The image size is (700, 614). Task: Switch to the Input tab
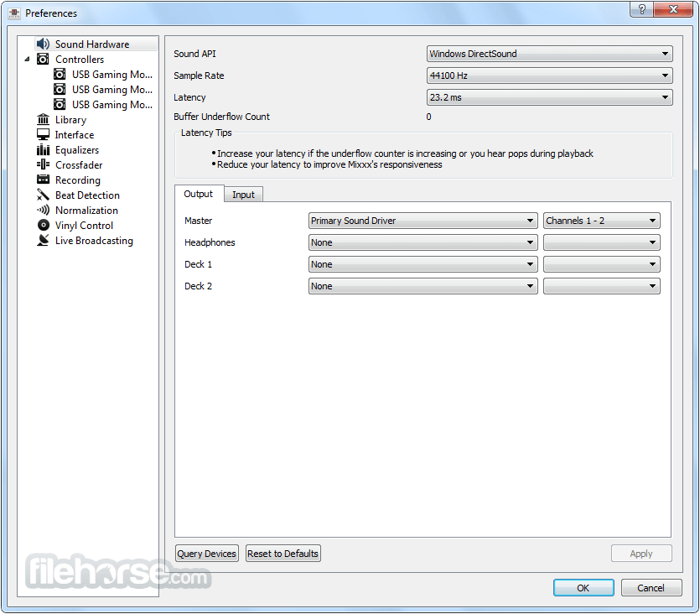tap(243, 195)
